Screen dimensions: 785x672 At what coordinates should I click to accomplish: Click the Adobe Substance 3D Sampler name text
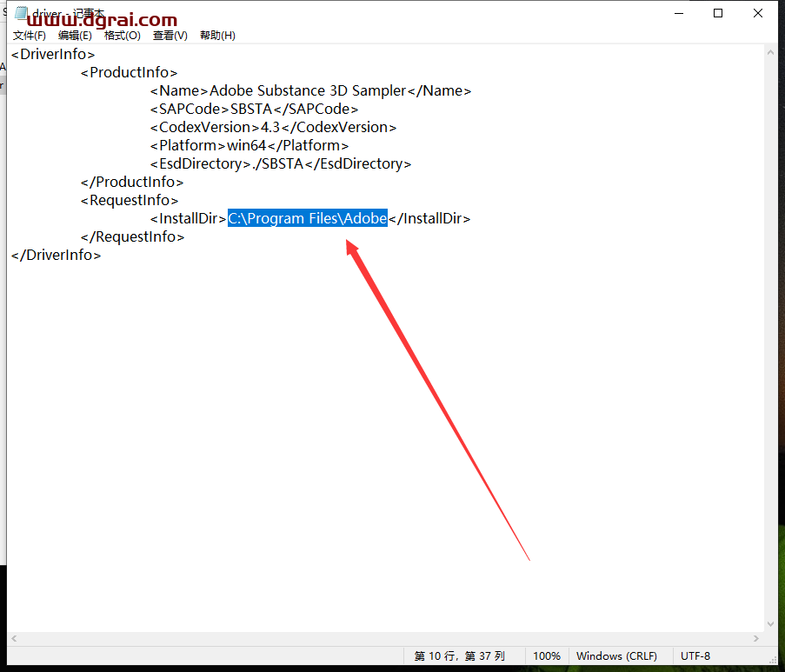tap(308, 90)
